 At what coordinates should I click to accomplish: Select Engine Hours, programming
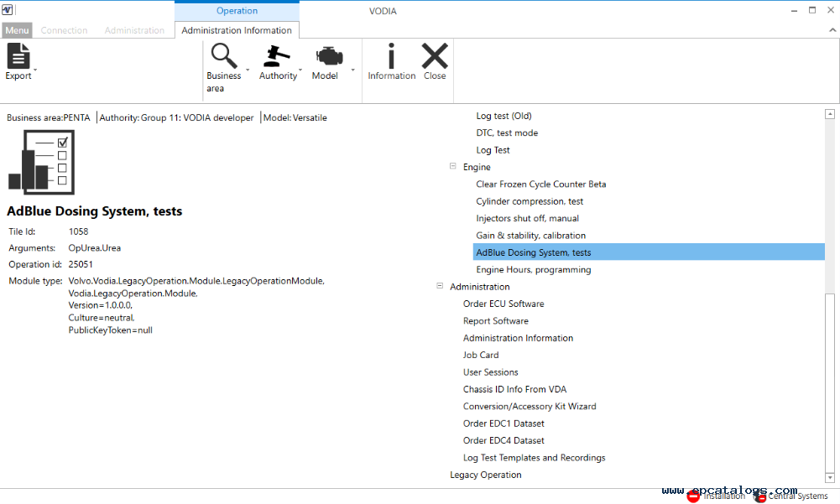coord(534,269)
